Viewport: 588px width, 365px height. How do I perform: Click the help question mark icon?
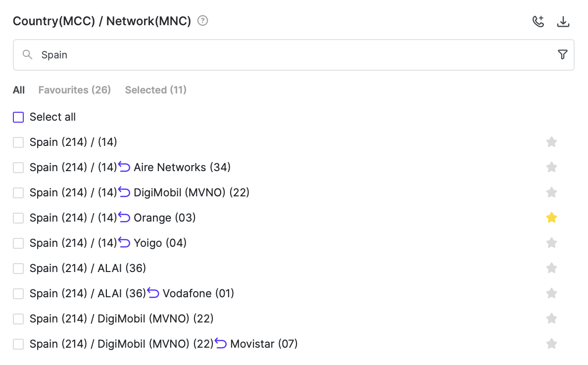pyautogui.click(x=202, y=21)
